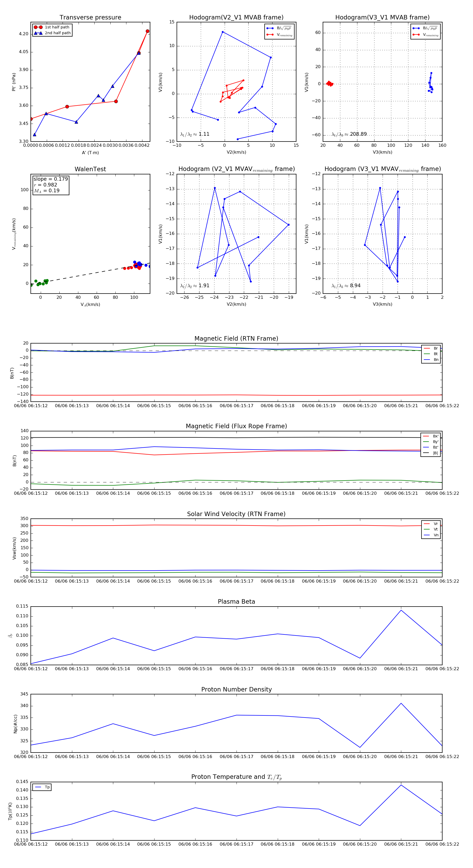473x868 pixels.
Task: Click the A' (T·m) x-axis label
Action: 90,153
